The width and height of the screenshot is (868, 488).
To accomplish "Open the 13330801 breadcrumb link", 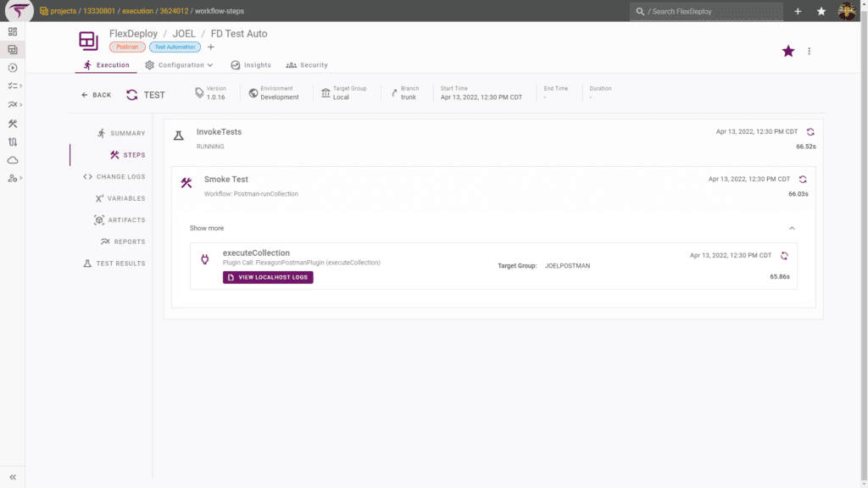I will pos(99,11).
